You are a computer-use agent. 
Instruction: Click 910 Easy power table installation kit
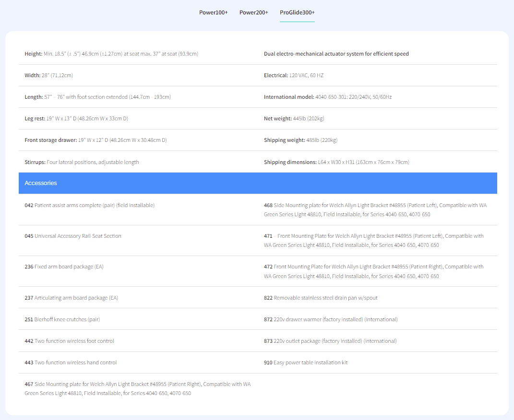pyautogui.click(x=306, y=362)
